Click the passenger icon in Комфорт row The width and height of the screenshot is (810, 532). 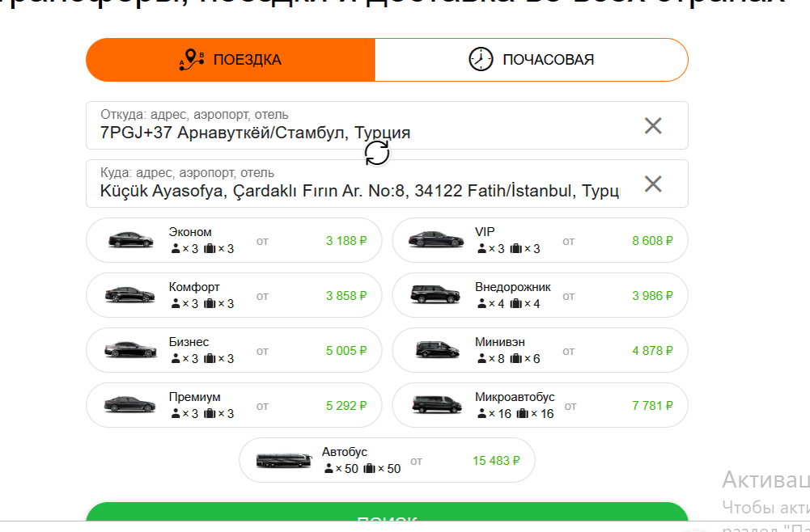[x=175, y=303]
